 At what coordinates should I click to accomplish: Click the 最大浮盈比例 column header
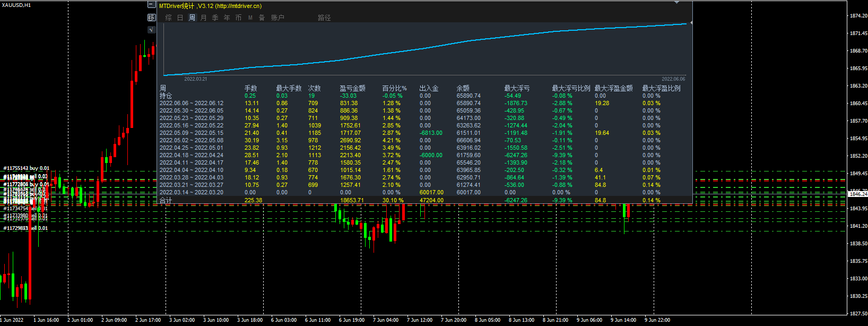[x=662, y=88]
